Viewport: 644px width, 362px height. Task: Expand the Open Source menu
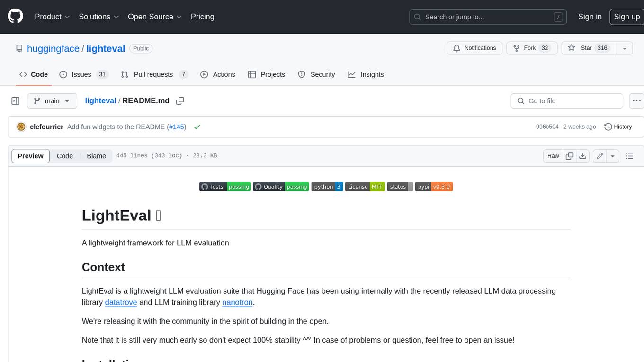pyautogui.click(x=155, y=17)
